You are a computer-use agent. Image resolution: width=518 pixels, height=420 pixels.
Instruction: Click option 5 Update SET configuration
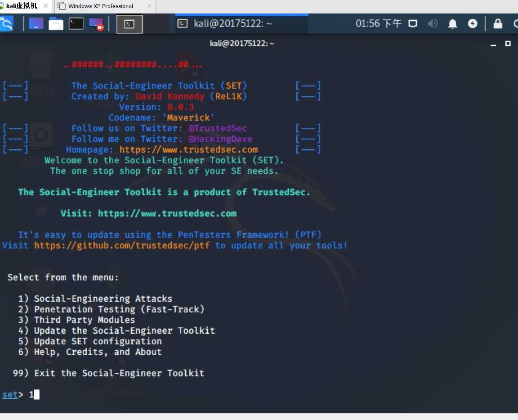tap(90, 341)
